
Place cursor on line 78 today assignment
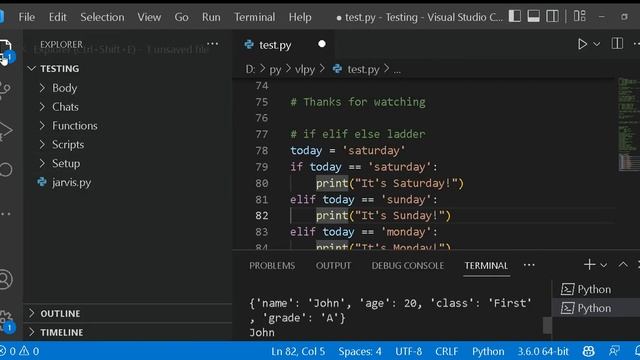point(347,151)
